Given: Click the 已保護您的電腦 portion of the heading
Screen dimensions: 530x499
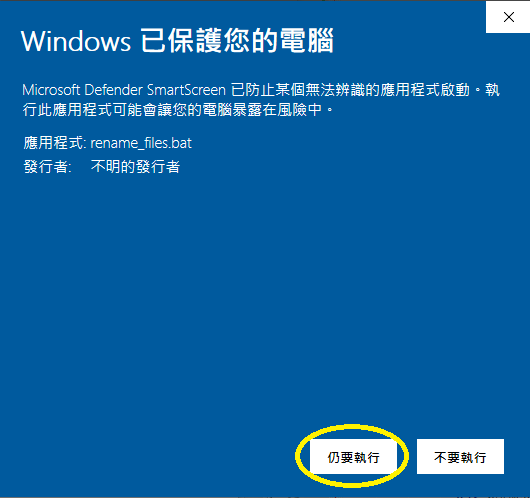Looking at the screenshot, I should pos(237,41).
